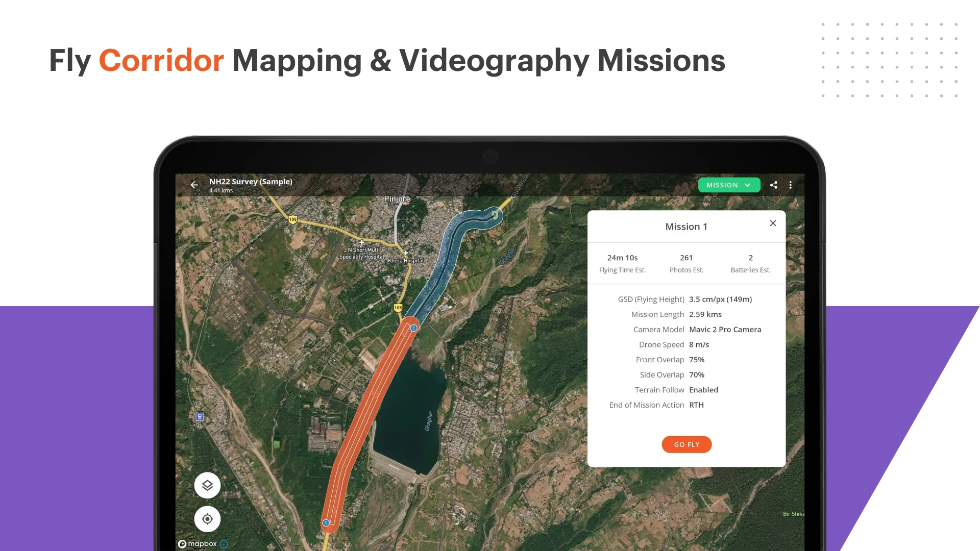This screenshot has height=551, width=980.
Task: Adjust the Front Overlap 75% value
Action: 696,360
